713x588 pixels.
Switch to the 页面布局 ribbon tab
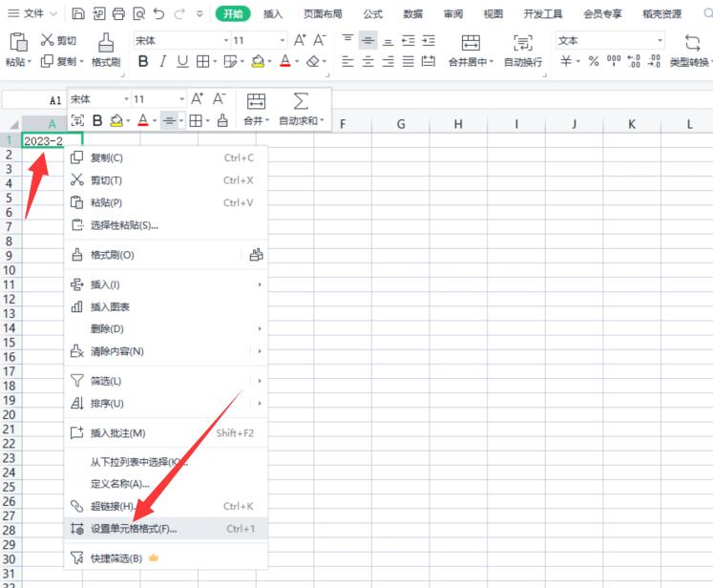(323, 14)
